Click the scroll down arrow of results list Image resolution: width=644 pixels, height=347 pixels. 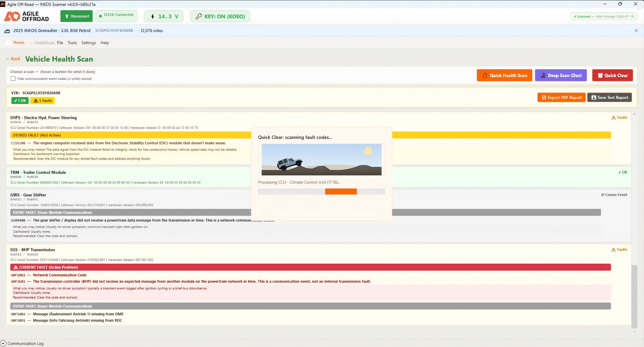(x=634, y=332)
